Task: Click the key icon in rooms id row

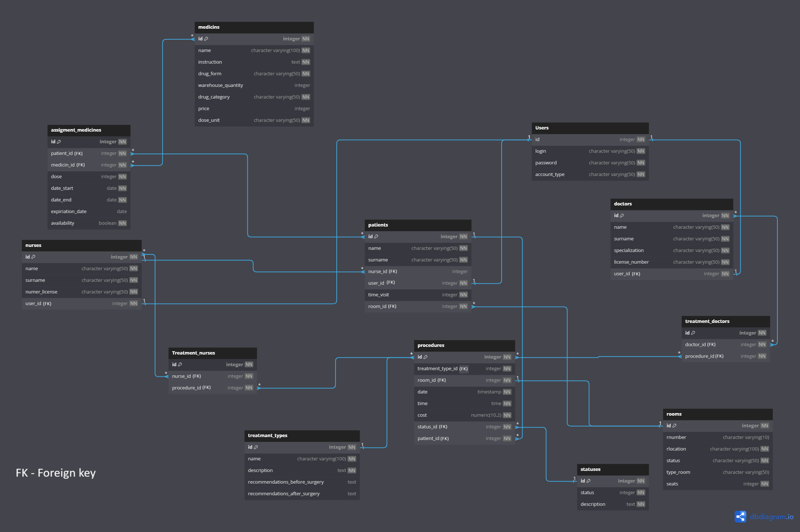Action: 674,426
